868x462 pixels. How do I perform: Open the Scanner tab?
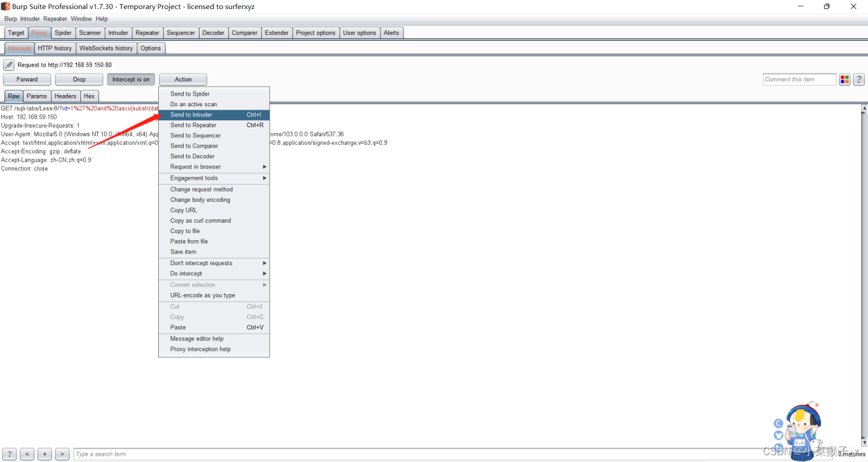pos(90,33)
